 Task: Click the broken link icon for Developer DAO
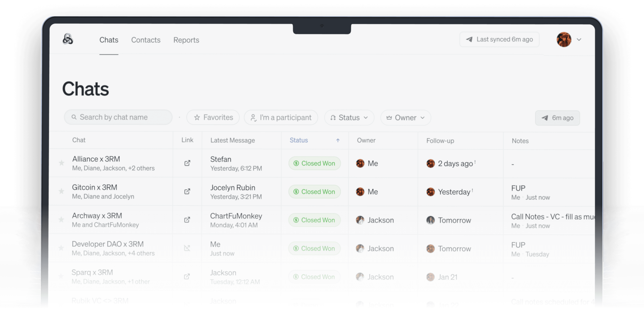click(187, 248)
